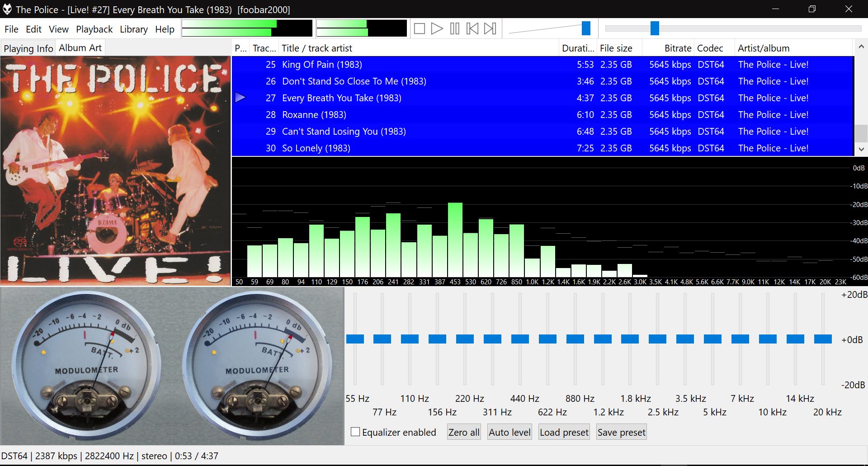Pause the current track
This screenshot has height=466, width=868.
[x=454, y=29]
